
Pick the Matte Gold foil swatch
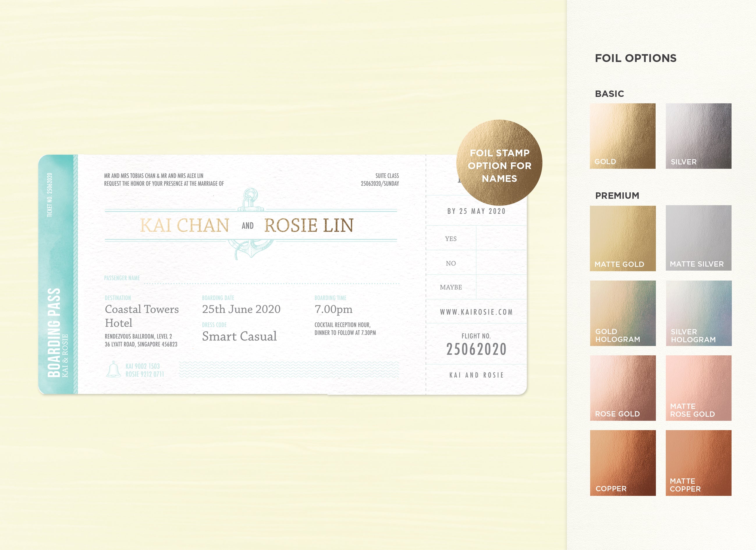tap(622, 238)
